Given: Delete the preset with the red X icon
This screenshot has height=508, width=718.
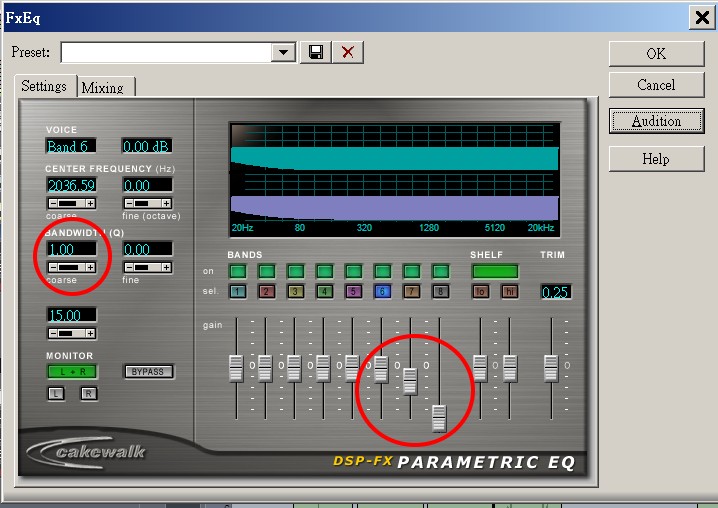Looking at the screenshot, I should (x=347, y=52).
